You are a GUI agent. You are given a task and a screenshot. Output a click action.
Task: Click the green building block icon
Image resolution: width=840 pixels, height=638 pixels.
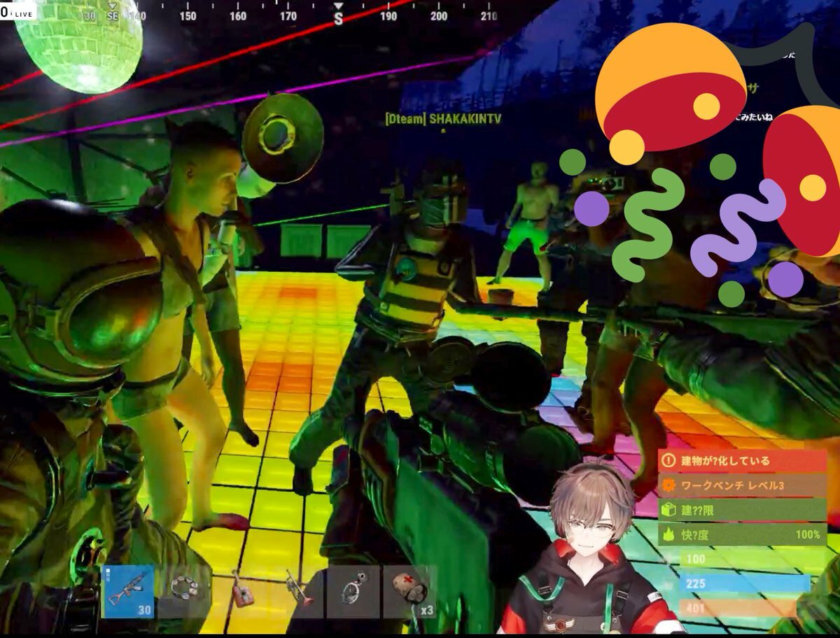click(668, 510)
